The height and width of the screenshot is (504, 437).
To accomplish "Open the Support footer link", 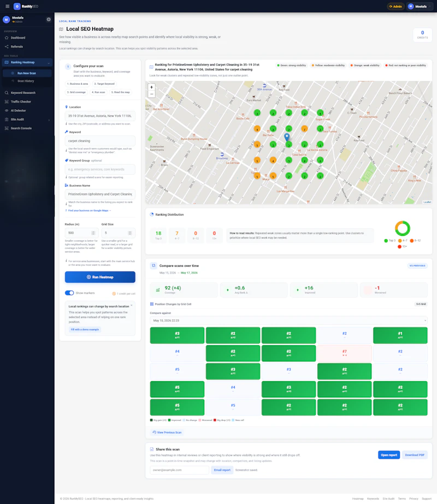I will [x=427, y=499].
